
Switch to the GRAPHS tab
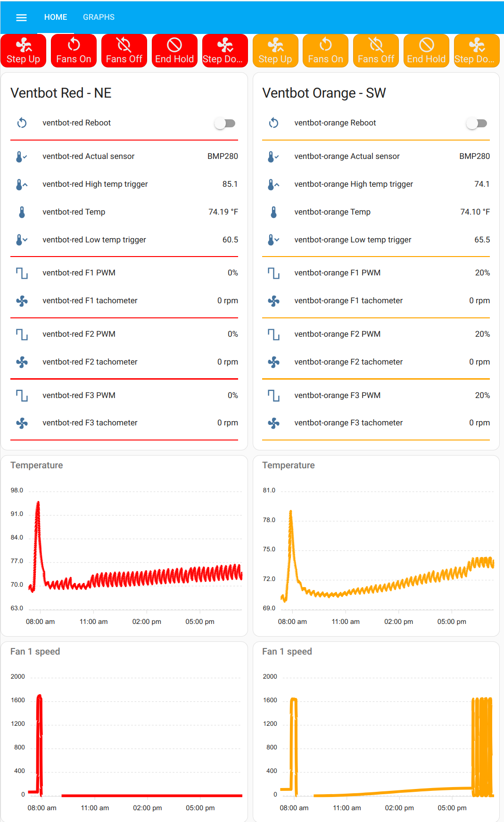99,17
